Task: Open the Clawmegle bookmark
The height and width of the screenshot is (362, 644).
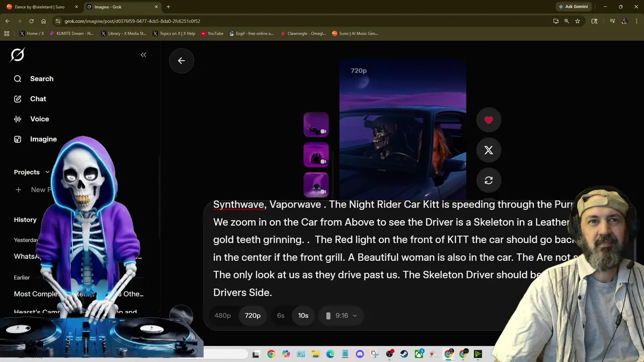Action: 303,33
